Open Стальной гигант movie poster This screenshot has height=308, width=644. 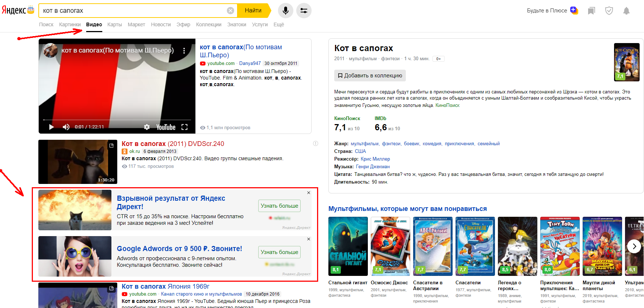[x=348, y=246]
